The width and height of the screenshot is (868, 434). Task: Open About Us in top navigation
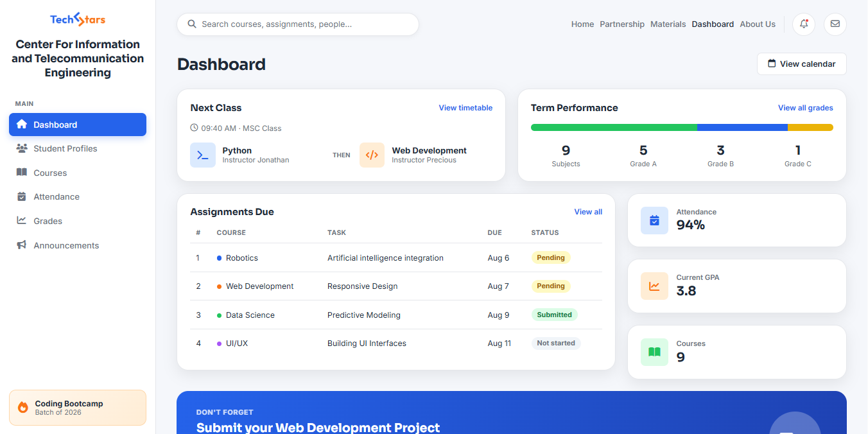(758, 24)
